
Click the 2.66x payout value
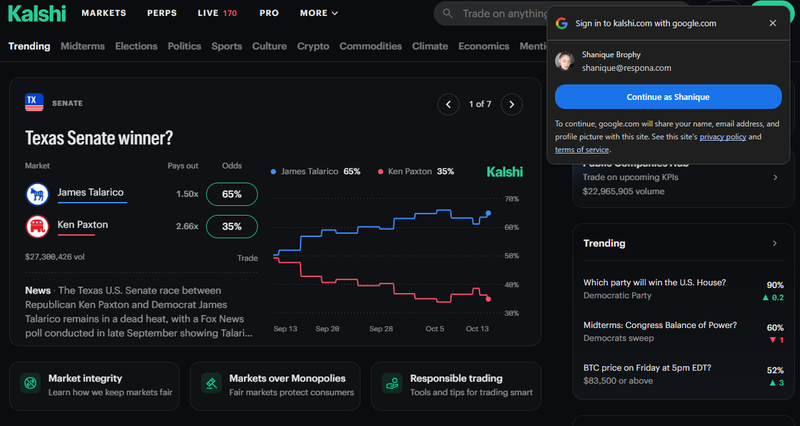[187, 227]
